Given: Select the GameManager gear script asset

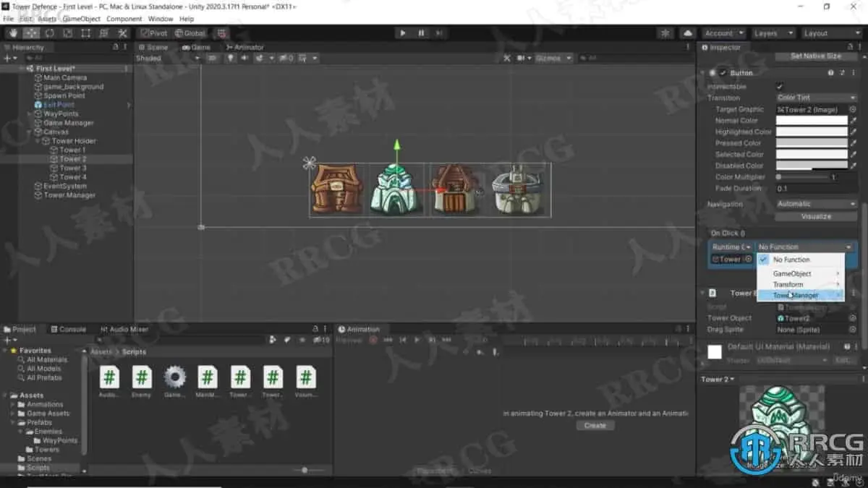Looking at the screenshot, I should point(174,382).
